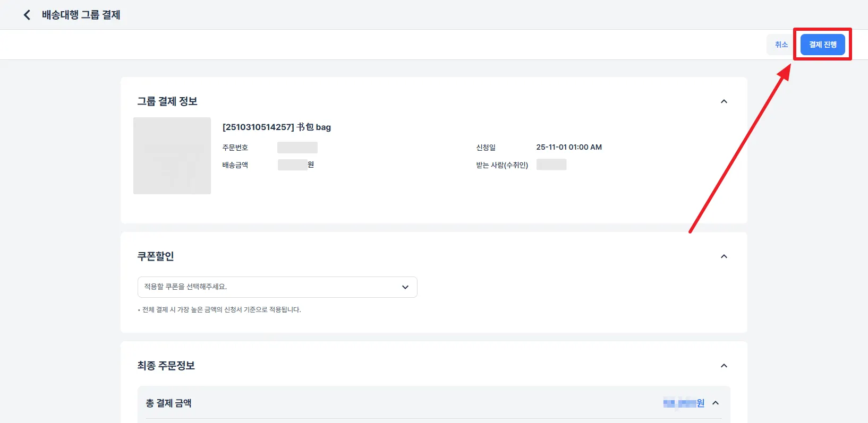Screen dimensions: 868x423
Task: Click the 총 결제 금액 label
Action: coord(169,403)
